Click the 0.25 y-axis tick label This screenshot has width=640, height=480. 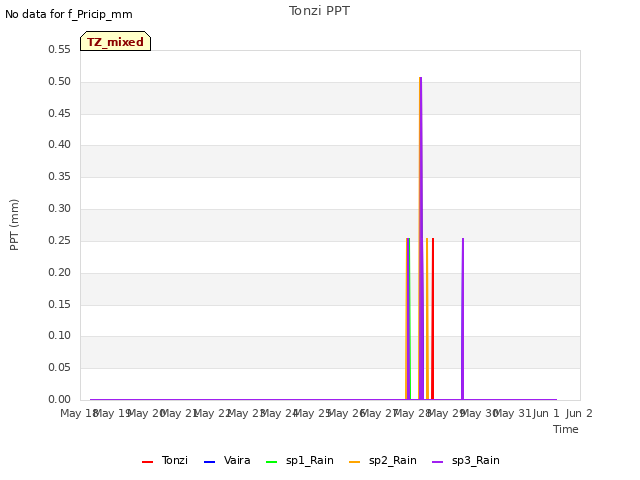click(x=60, y=240)
